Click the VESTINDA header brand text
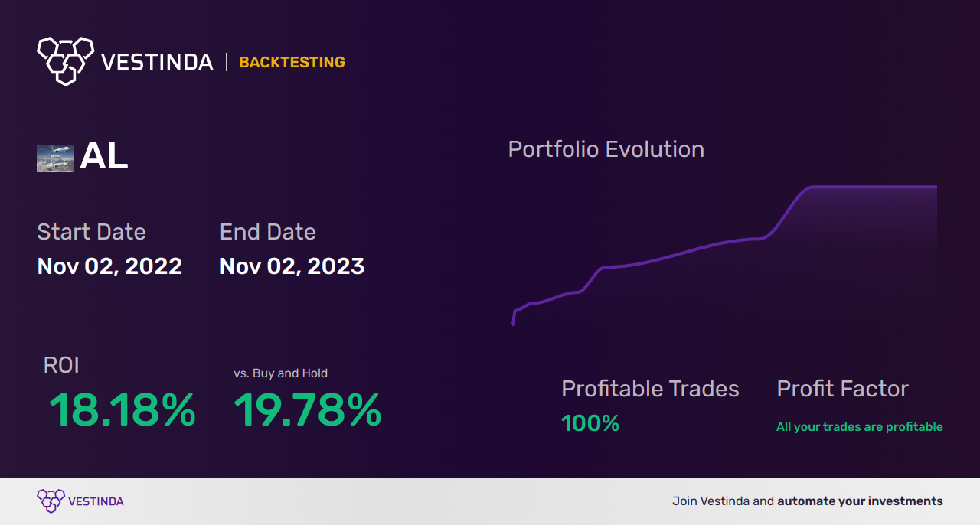The height and width of the screenshot is (525, 980). click(157, 62)
